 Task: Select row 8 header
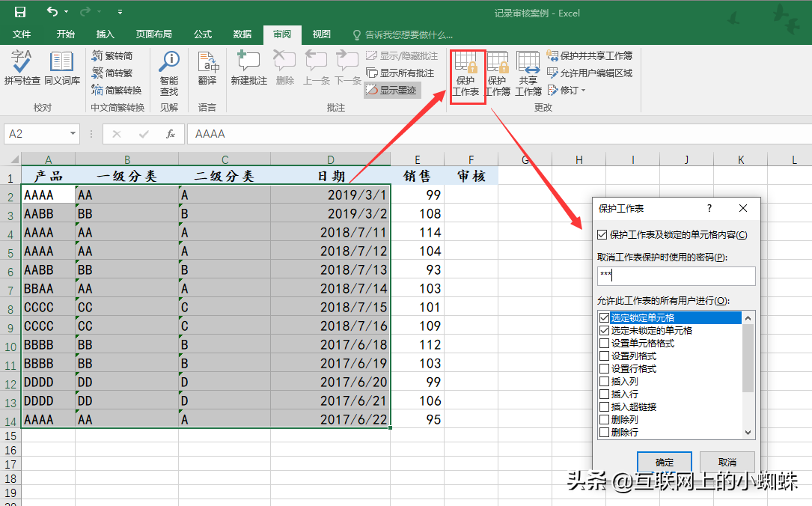(10, 308)
